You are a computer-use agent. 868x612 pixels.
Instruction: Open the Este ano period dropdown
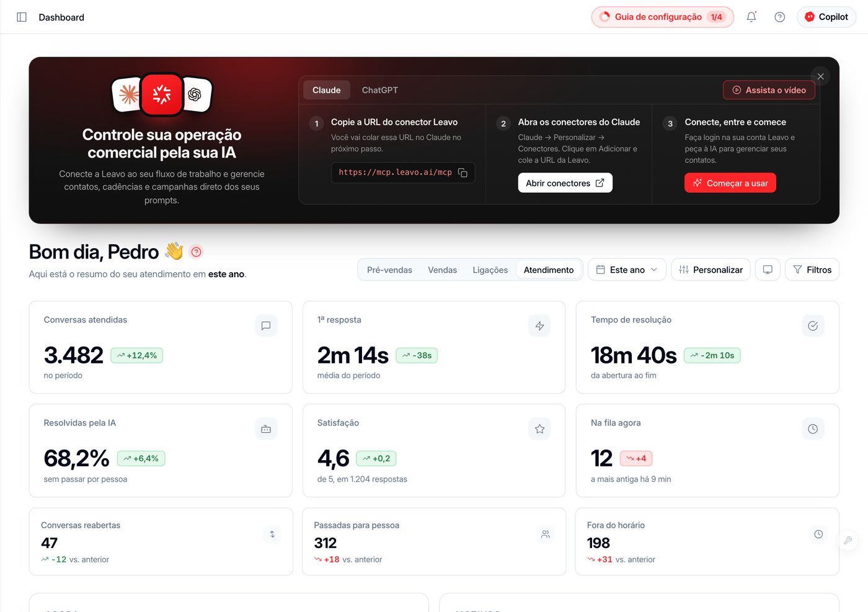627,270
